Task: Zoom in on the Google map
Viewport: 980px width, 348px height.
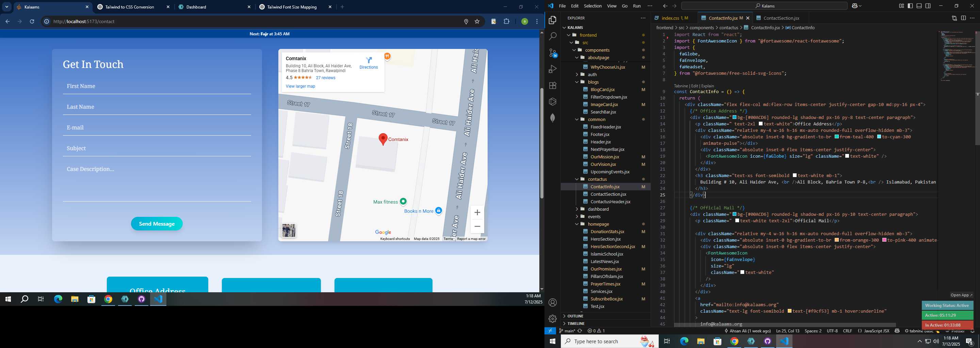Action: point(477,213)
